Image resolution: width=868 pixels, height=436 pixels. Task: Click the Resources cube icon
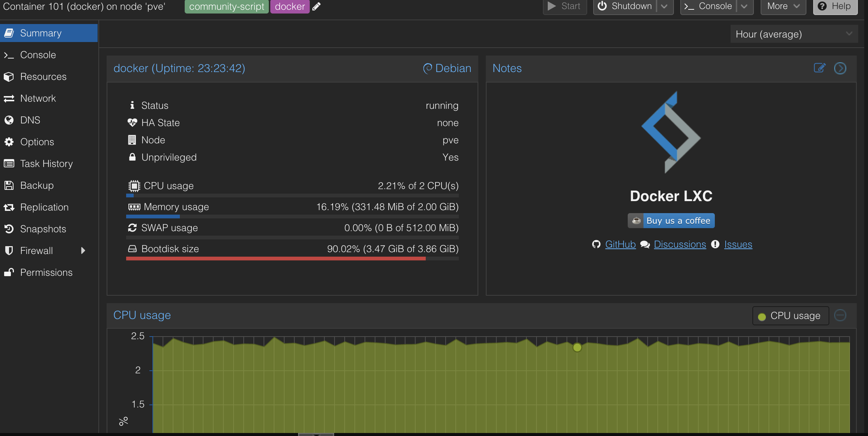9,77
